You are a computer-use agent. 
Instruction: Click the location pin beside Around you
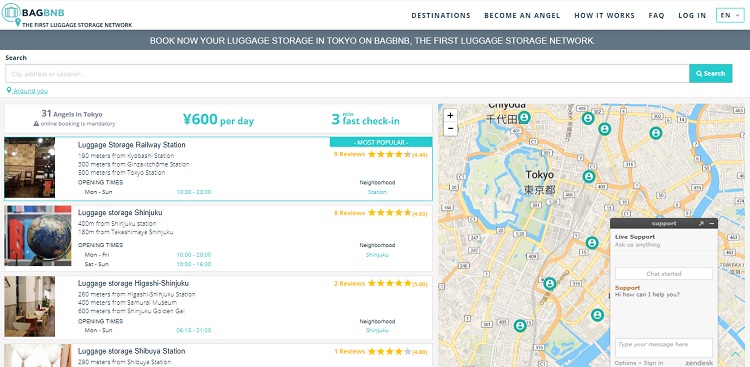(9, 90)
